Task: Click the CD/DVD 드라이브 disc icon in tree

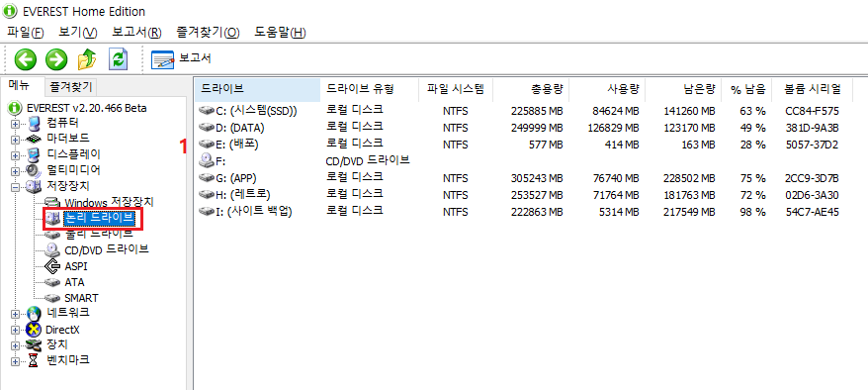Action: pyautogui.click(x=52, y=249)
